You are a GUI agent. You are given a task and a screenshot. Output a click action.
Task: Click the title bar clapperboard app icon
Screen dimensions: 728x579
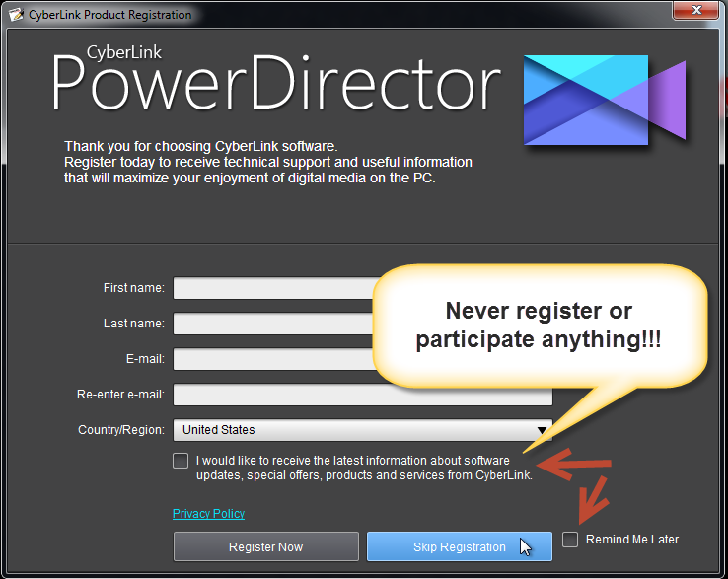point(16,15)
